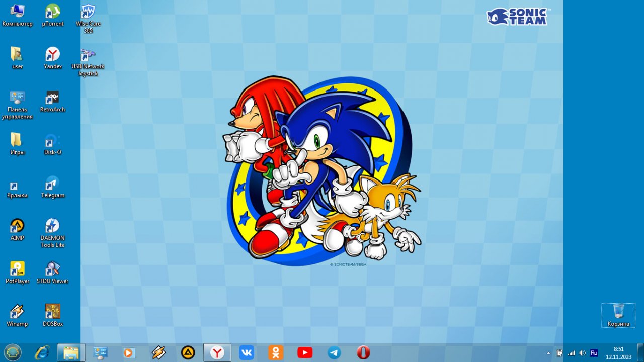Open the Yandex desktop shortcut
Image resolution: width=644 pixels, height=362 pixels.
point(53,58)
